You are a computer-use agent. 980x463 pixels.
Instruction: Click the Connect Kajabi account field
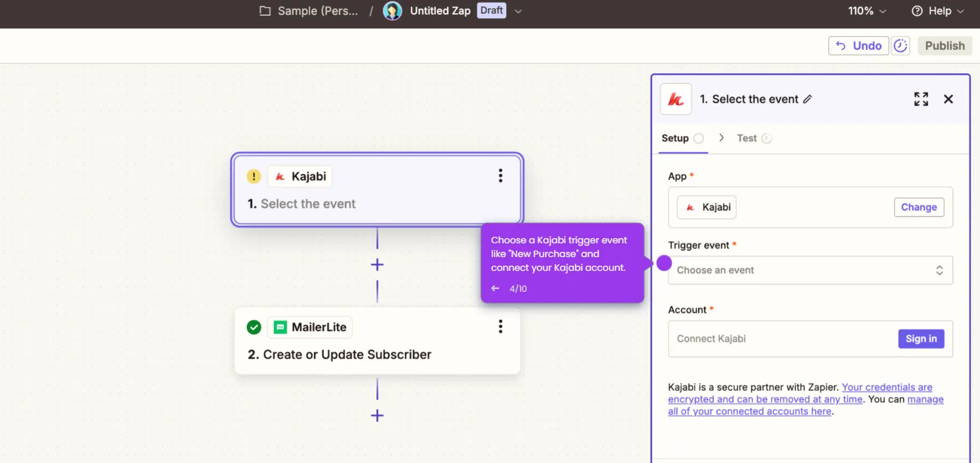click(x=810, y=339)
